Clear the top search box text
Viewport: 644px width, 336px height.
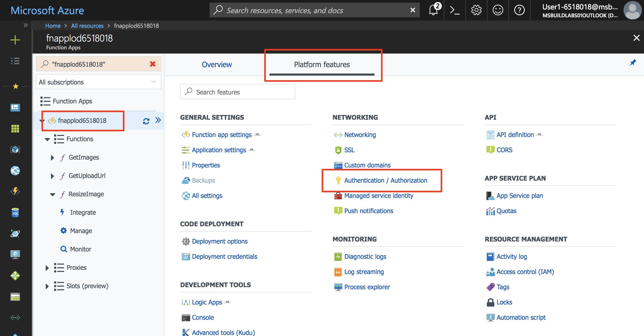[413, 10]
